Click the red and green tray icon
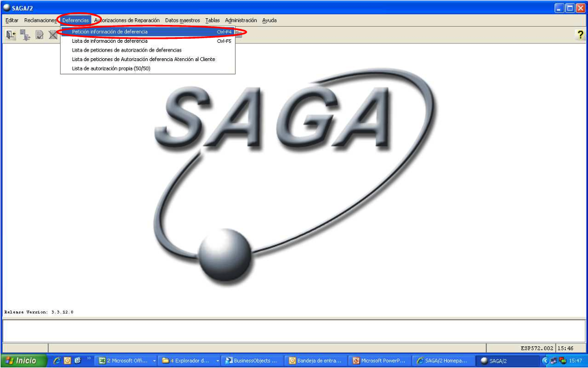The width and height of the screenshot is (588, 368). click(562, 361)
